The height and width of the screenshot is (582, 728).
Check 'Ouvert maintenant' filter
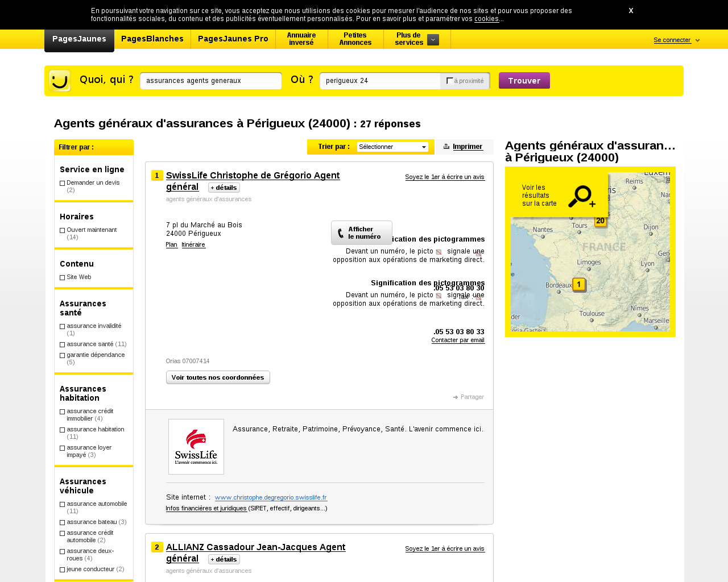[x=63, y=230]
